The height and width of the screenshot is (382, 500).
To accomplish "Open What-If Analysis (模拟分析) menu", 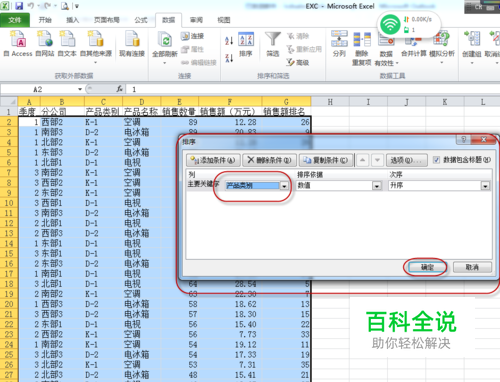I will pos(442,47).
